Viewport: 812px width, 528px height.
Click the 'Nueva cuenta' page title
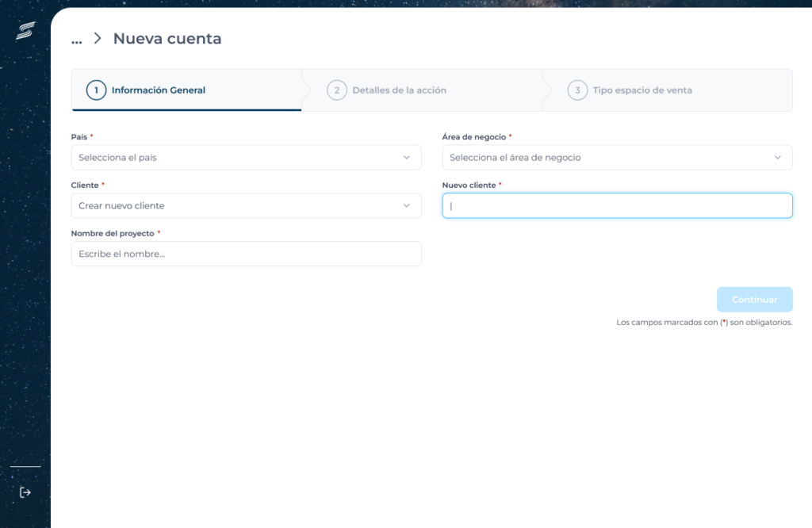click(167, 38)
